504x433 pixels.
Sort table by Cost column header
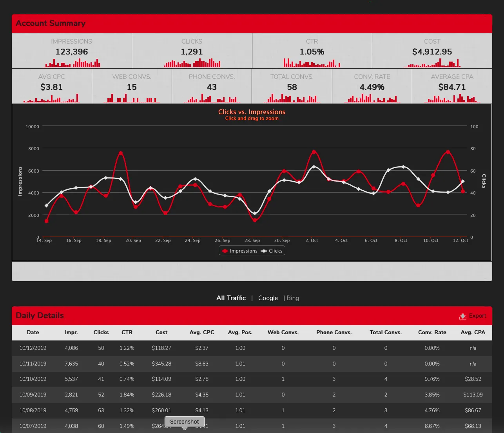point(161,332)
